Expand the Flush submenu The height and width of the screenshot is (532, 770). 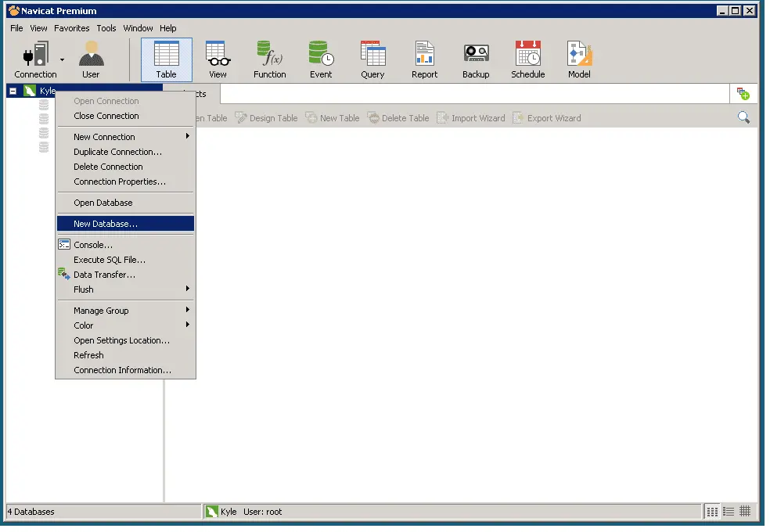pos(126,290)
